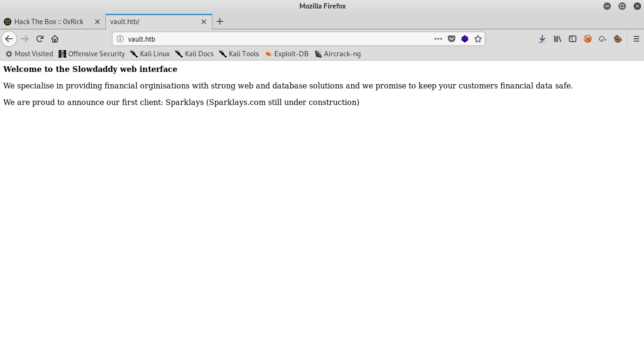Show site information for vault.htb

[x=120, y=39]
